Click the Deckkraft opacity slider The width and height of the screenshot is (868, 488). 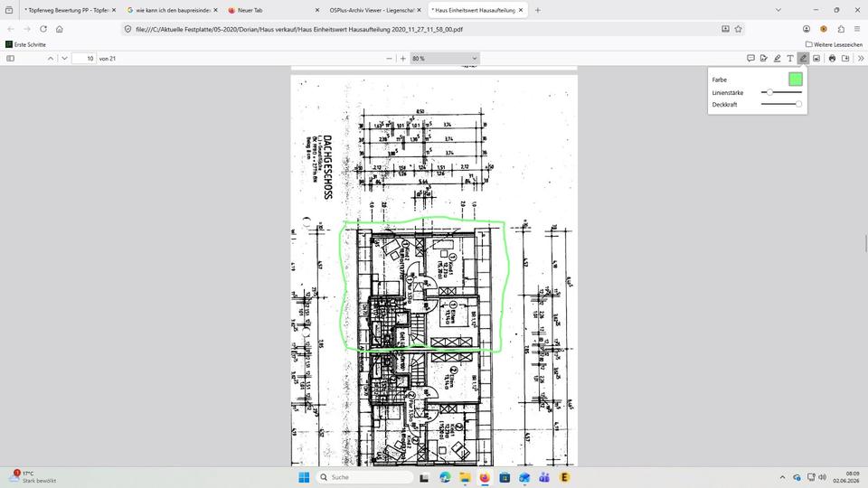[x=781, y=104]
